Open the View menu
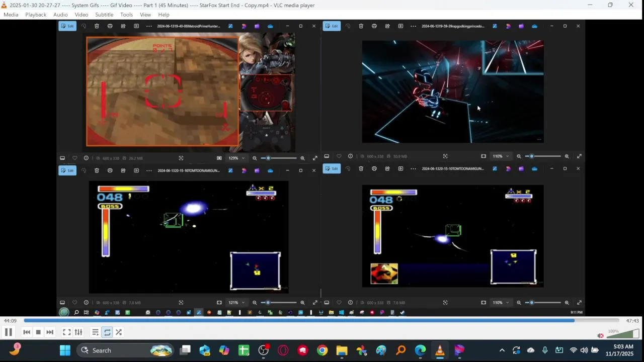This screenshot has width=644, height=362. pos(145,15)
